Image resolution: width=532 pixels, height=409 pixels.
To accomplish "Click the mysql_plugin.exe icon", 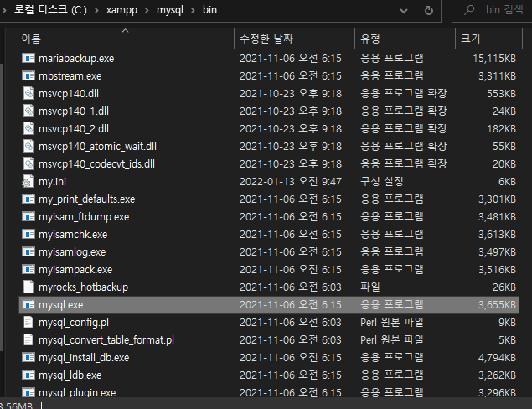I will pyautogui.click(x=28, y=393).
